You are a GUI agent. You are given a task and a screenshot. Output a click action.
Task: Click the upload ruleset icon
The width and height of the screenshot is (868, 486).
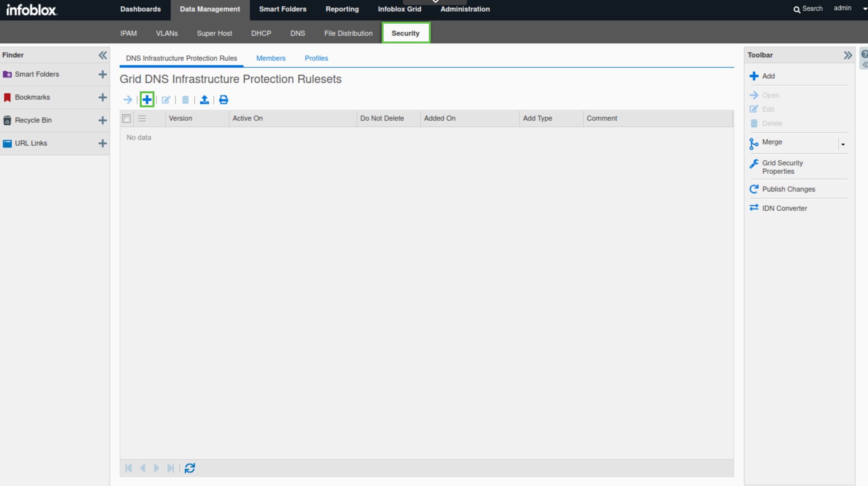[204, 100]
